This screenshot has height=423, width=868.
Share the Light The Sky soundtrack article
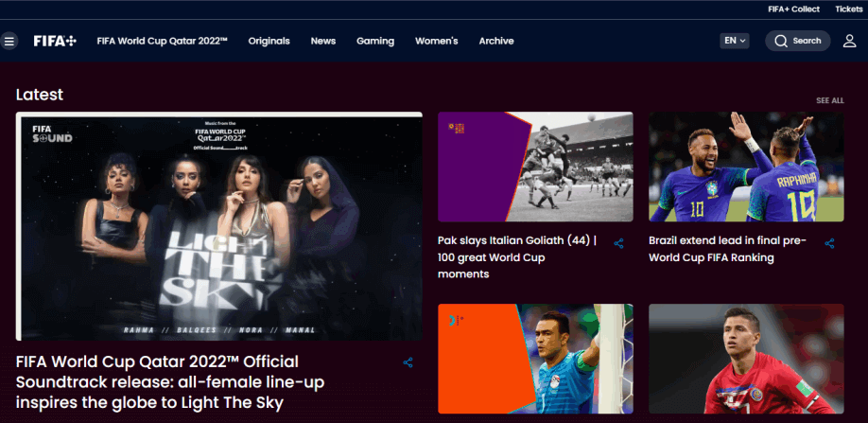[408, 362]
